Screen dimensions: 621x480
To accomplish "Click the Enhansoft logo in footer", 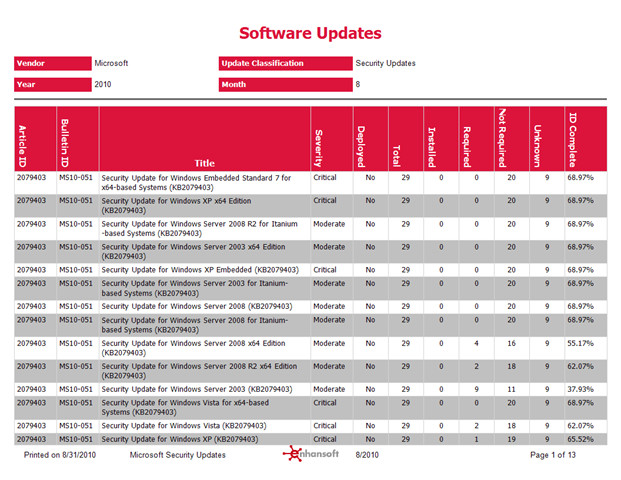I will point(311,453).
